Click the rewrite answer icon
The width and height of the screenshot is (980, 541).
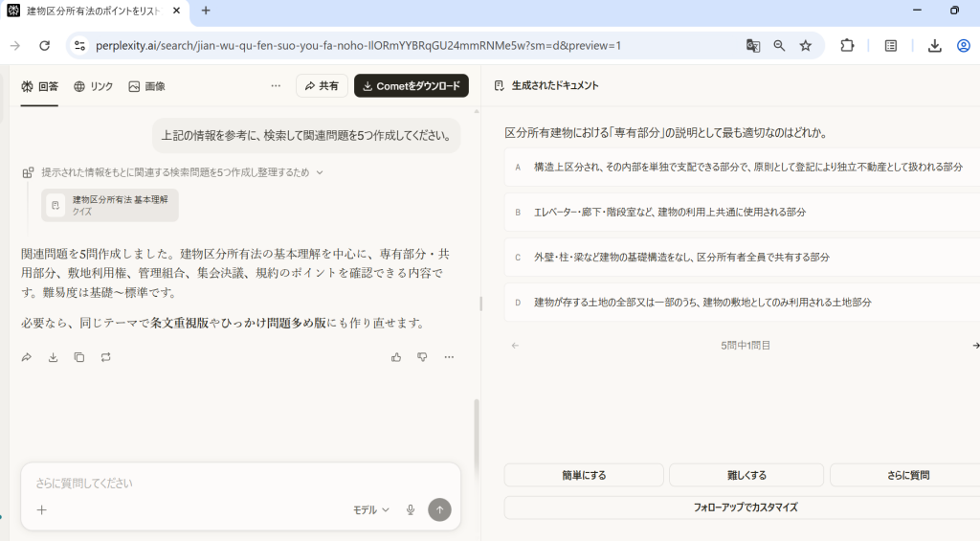(x=105, y=357)
